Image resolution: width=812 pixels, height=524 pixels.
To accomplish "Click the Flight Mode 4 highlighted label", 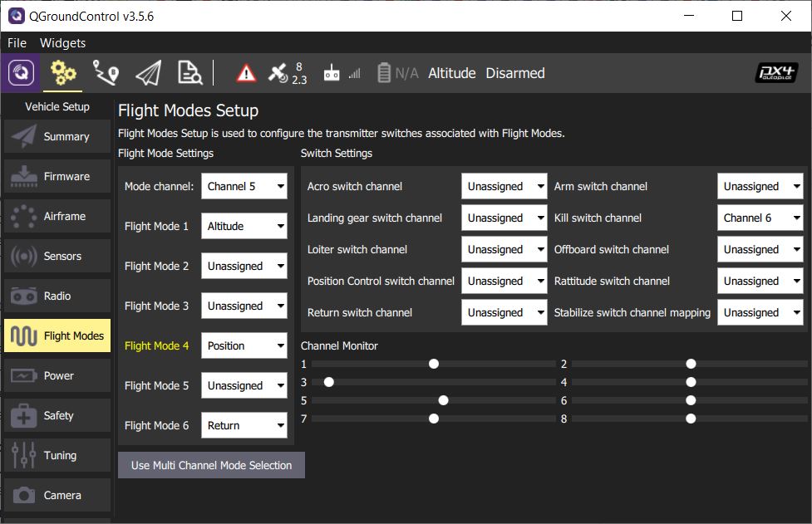I will click(x=156, y=345).
